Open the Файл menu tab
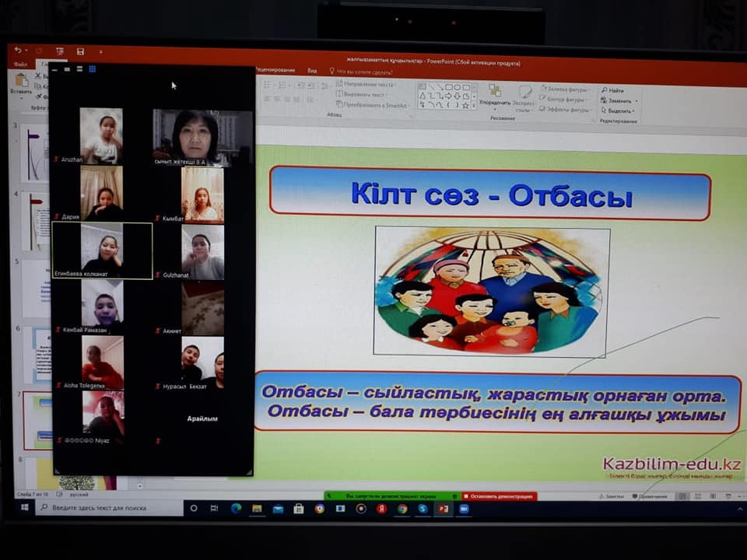Screen dimensions: 747x560 pyautogui.click(x=20, y=65)
